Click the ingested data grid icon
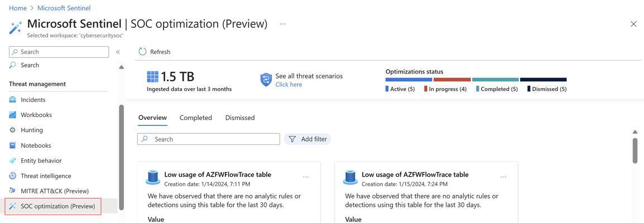This screenshot has width=644, height=223. coord(152,77)
